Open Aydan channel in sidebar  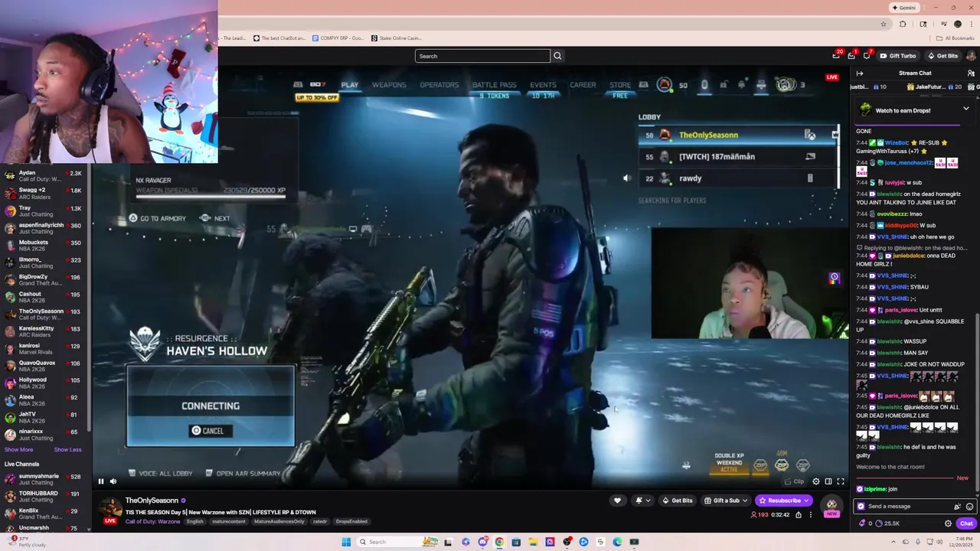pos(44,176)
